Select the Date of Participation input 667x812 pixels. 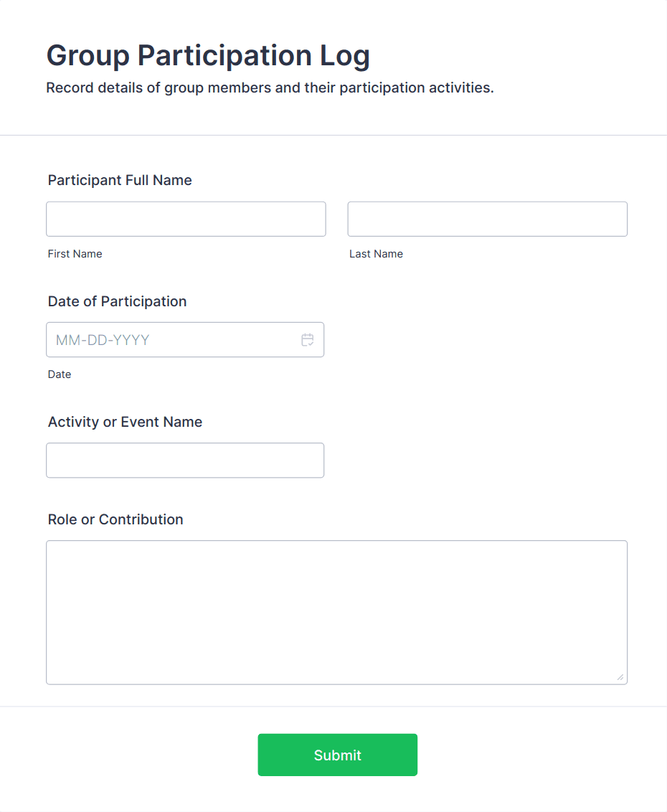coord(172,339)
